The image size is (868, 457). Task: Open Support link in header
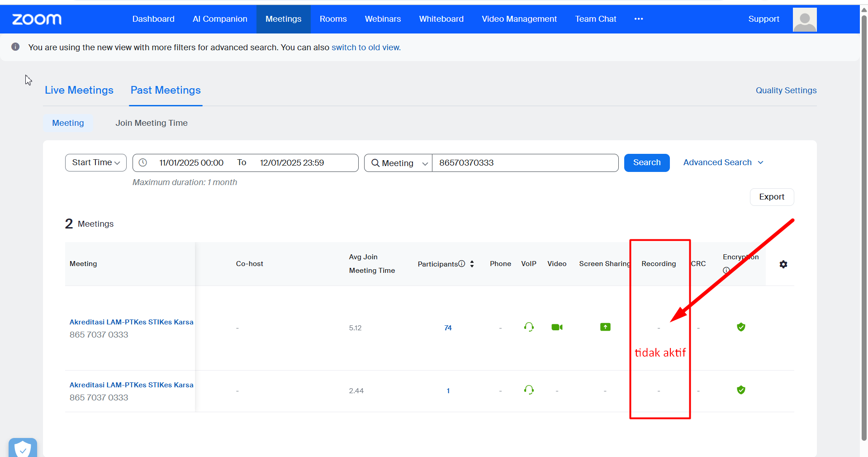click(764, 19)
